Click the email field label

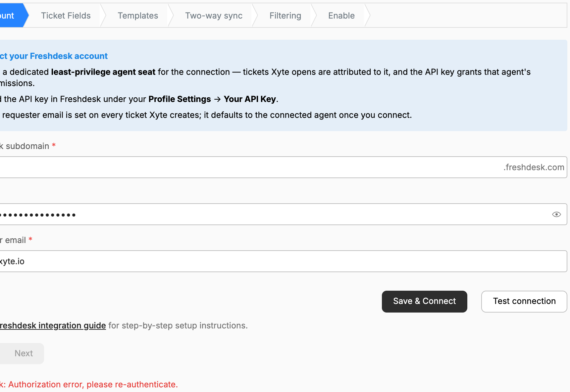[x=16, y=240]
